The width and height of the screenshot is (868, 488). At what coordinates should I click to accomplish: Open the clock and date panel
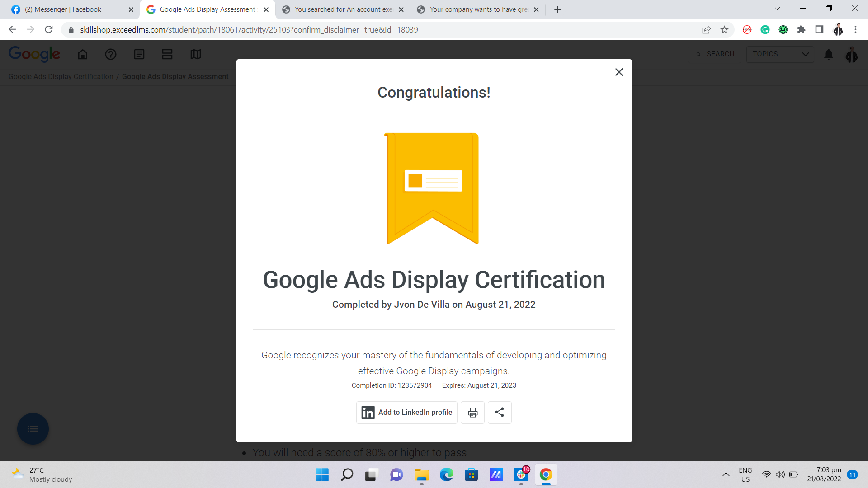pos(824,474)
